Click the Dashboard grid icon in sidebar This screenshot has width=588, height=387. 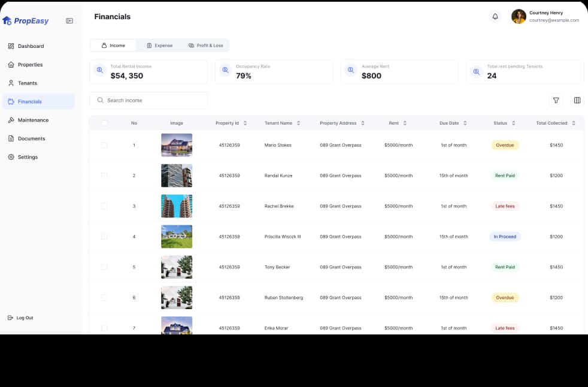11,46
